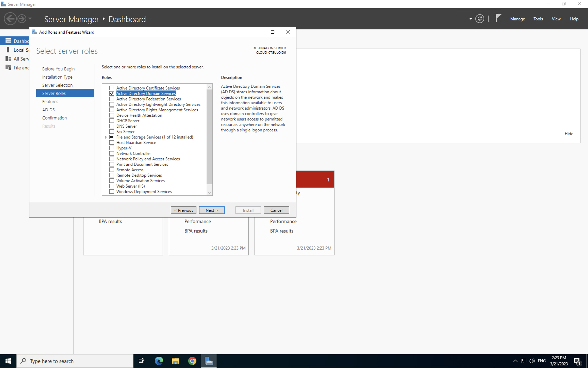Go to Installation Type wizard step
Viewport: 588px width, 368px height.
click(57, 77)
